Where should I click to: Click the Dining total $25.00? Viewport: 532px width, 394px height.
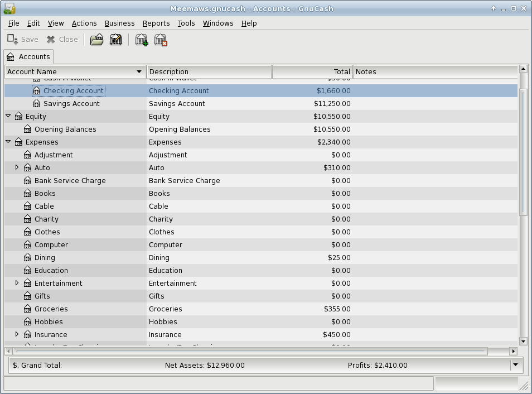[339, 258]
